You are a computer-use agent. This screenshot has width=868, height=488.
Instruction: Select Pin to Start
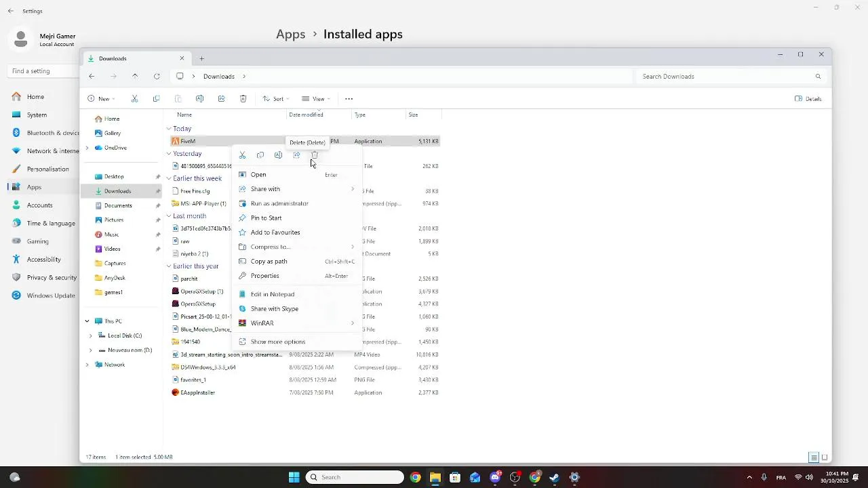pyautogui.click(x=298, y=218)
